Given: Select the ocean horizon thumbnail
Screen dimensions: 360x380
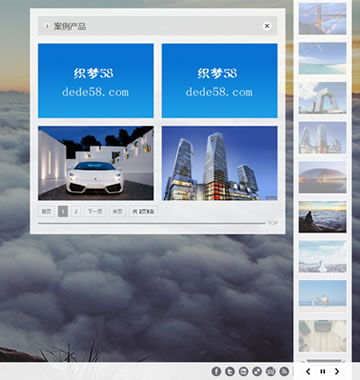Looking at the screenshot, I should [322, 296].
